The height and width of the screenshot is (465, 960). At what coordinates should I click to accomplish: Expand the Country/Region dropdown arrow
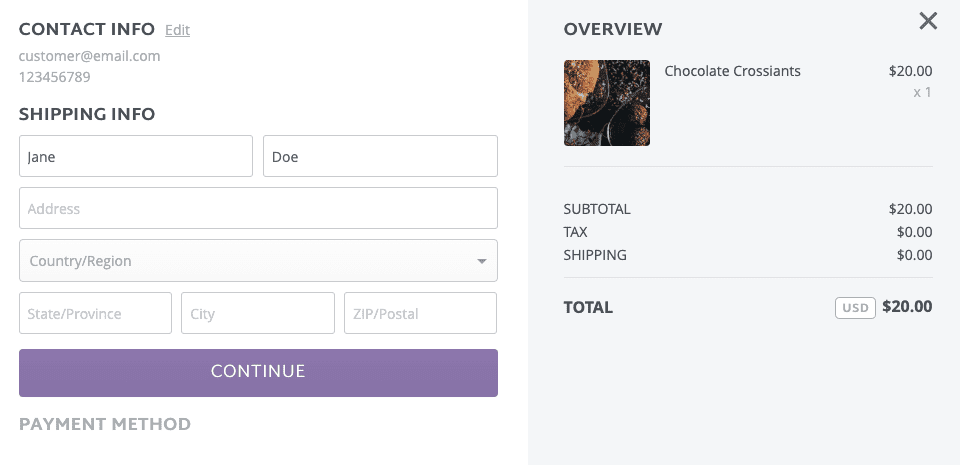point(481,261)
